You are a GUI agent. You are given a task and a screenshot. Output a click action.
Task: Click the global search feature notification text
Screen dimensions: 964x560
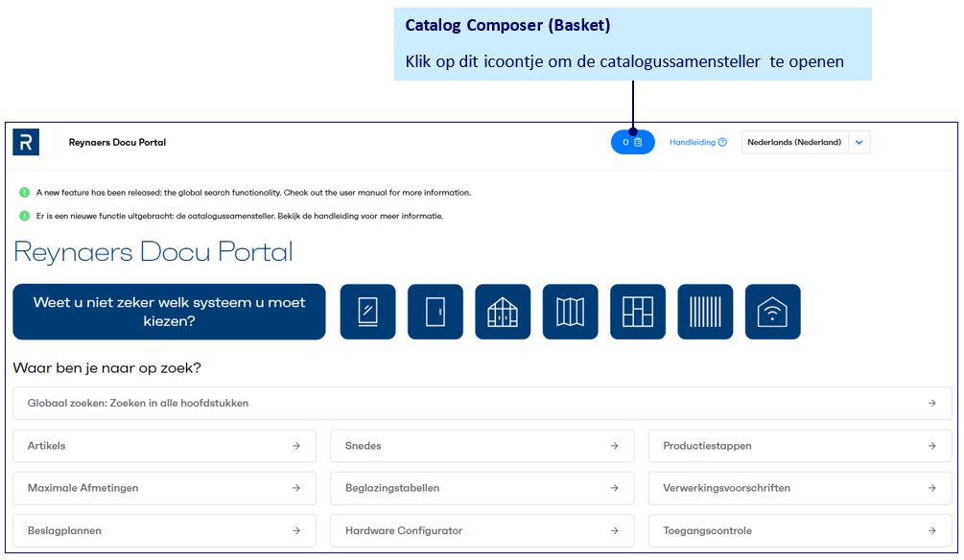(253, 193)
